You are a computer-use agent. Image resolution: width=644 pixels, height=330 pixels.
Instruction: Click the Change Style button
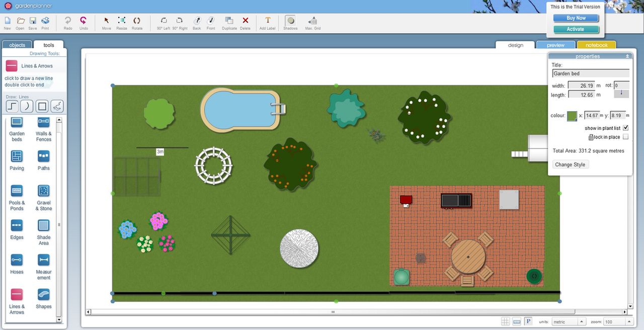[571, 164]
